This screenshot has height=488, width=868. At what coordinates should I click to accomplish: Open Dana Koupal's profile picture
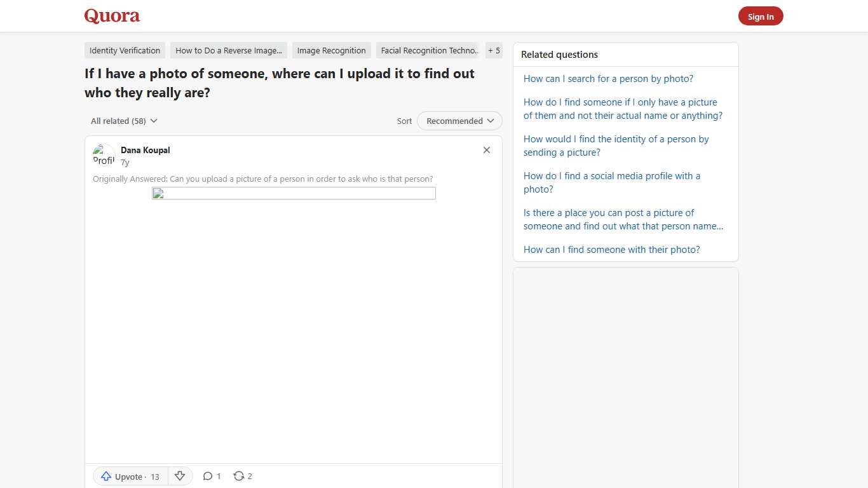click(104, 155)
